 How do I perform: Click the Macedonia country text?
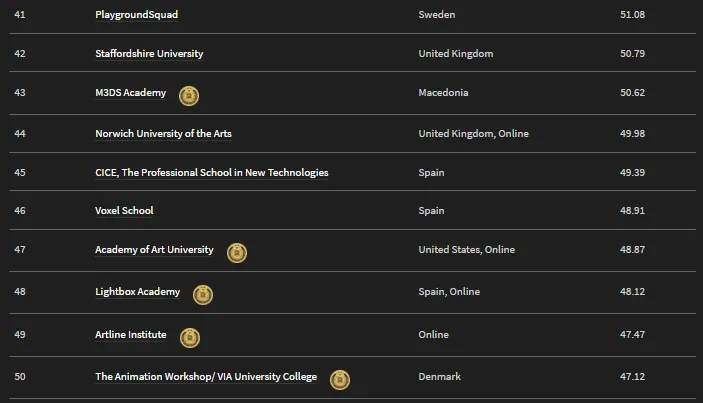(x=443, y=93)
